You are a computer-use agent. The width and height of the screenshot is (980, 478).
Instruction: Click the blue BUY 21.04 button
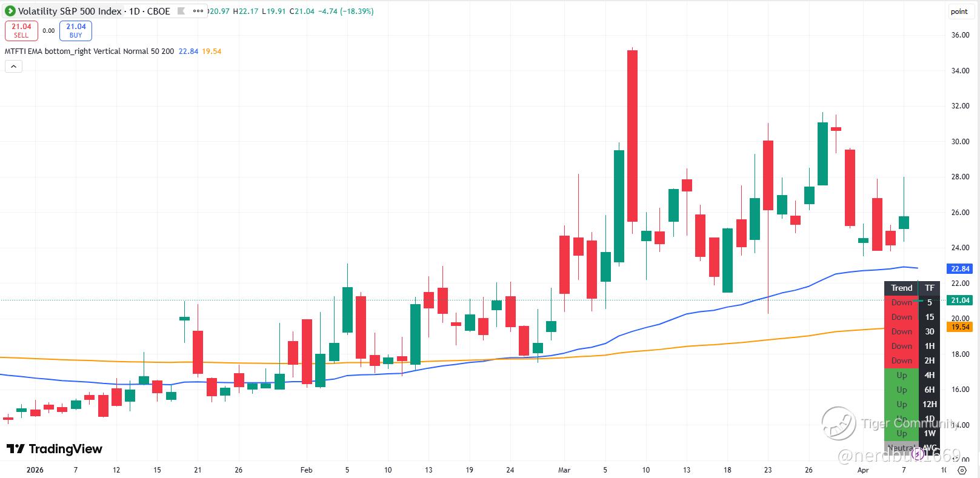coord(76,30)
